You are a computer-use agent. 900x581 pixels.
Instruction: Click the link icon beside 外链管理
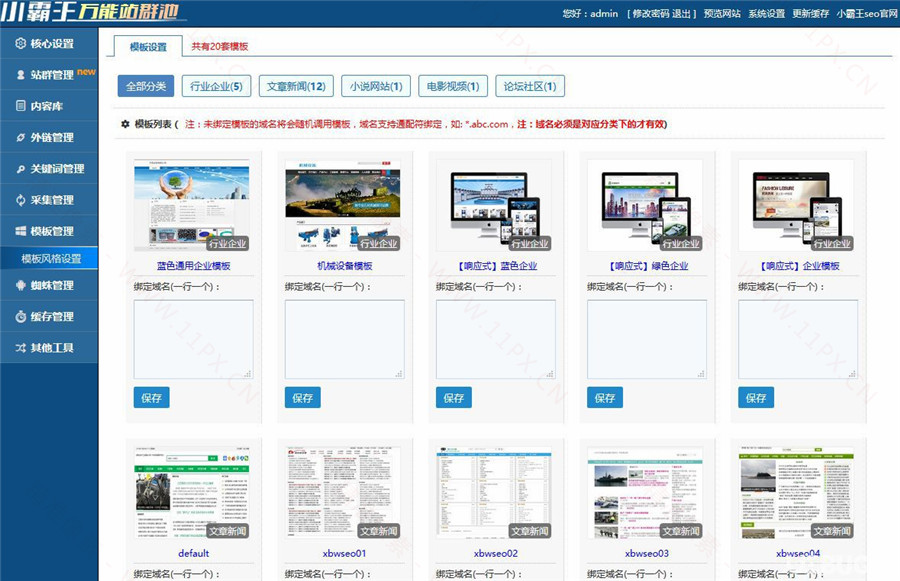20,137
